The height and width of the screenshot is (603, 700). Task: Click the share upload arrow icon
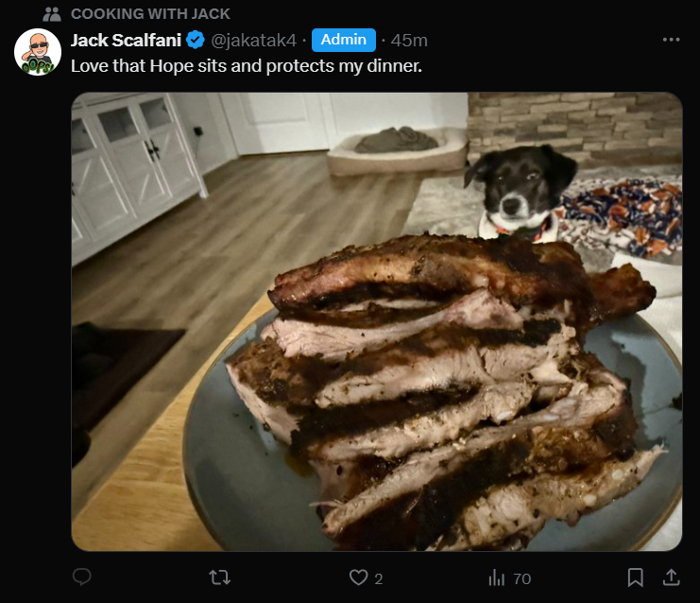tap(671, 577)
